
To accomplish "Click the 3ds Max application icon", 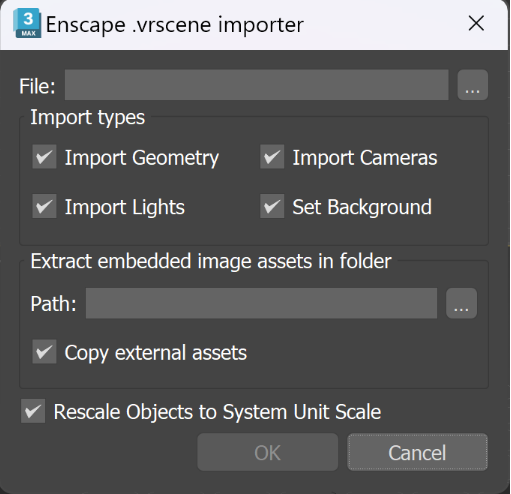I will (27, 23).
